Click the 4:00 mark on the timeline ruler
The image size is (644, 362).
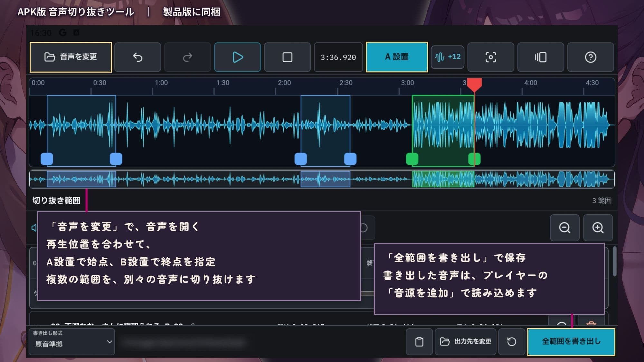(531, 83)
